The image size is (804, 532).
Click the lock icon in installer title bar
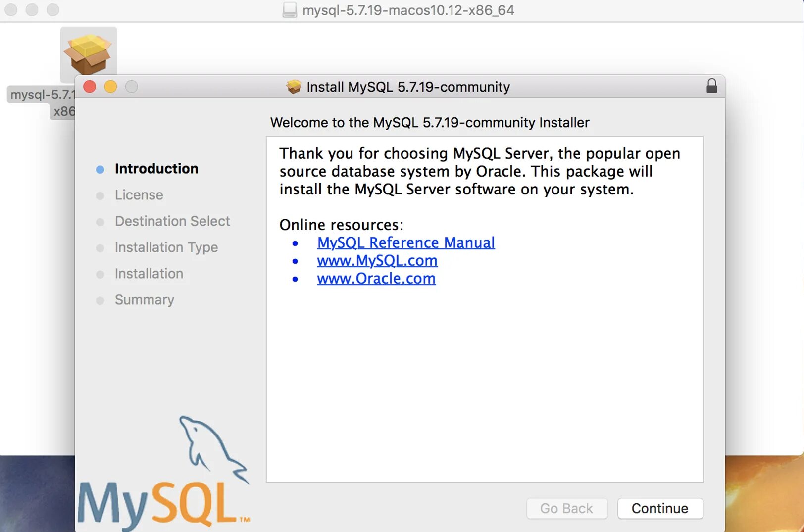coord(711,86)
